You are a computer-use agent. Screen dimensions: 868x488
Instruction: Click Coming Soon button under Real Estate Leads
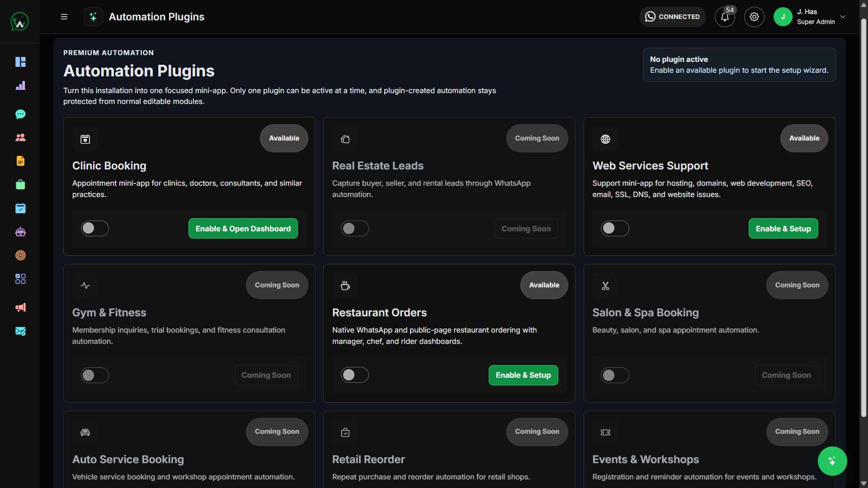tap(526, 229)
